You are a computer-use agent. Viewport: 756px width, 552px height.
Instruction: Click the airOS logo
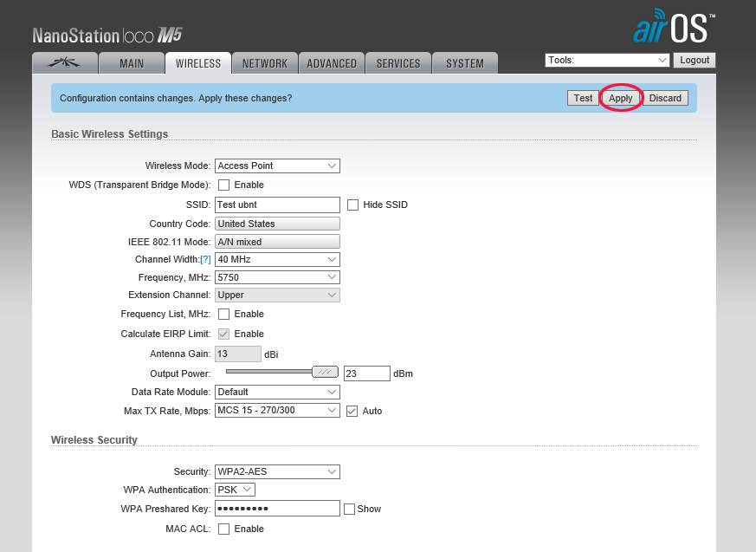point(674,28)
